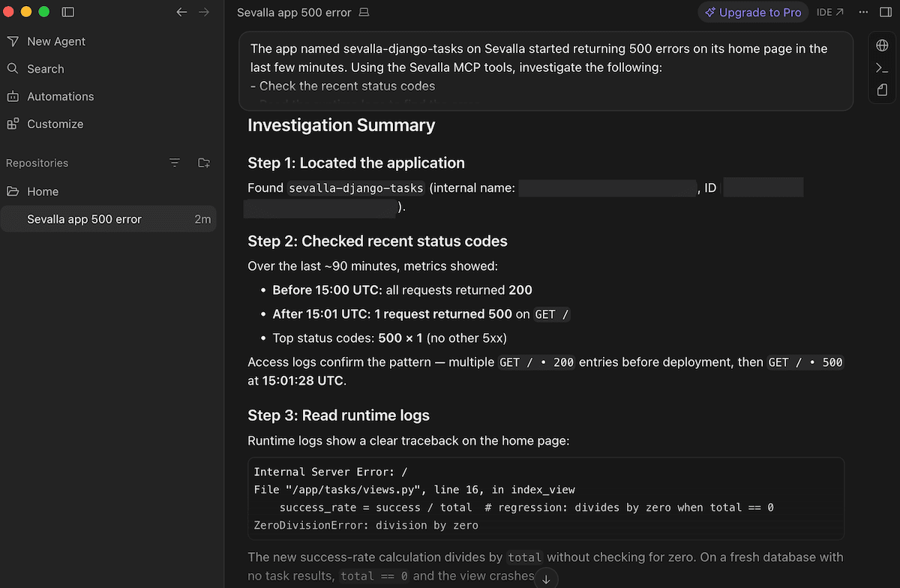Click Step 3: Read runtime logs heading

tap(338, 415)
